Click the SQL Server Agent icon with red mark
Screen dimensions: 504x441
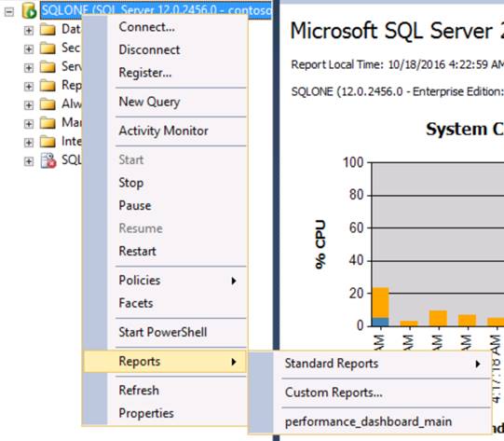pyautogui.click(x=48, y=160)
